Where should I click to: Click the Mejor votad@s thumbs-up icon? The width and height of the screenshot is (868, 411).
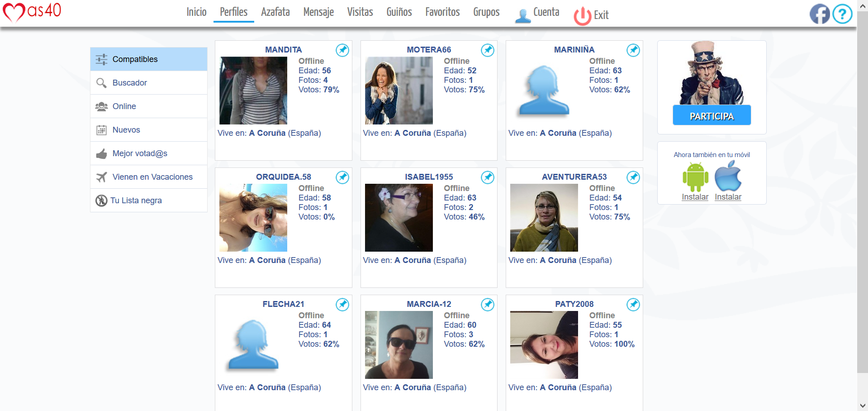101,153
